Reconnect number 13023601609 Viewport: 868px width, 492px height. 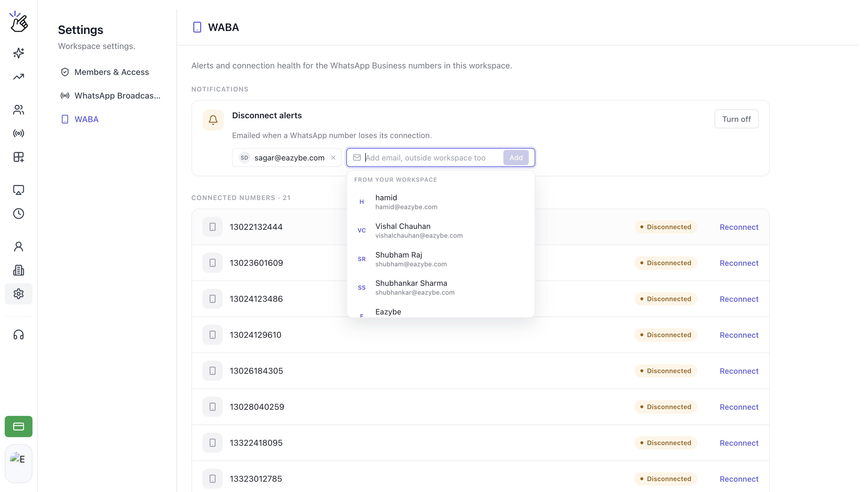pos(739,263)
